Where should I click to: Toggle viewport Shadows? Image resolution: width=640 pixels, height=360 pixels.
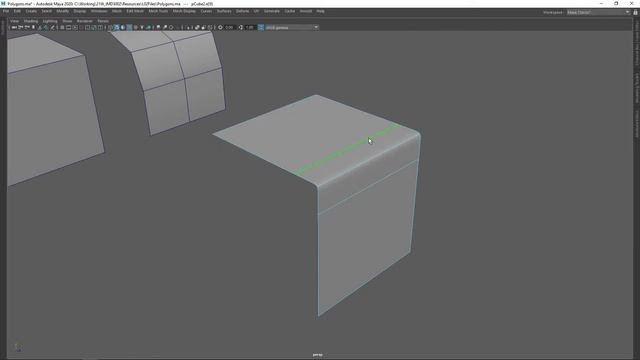pos(148,27)
